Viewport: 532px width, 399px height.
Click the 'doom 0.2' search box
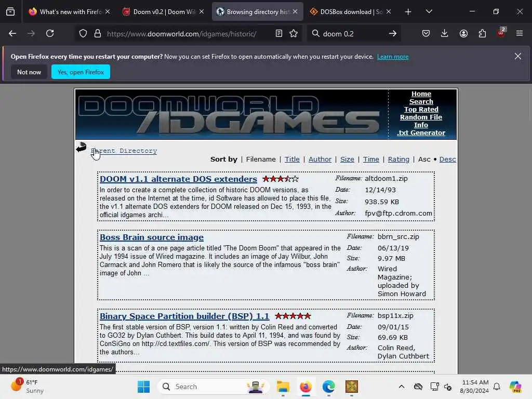tap(353, 34)
